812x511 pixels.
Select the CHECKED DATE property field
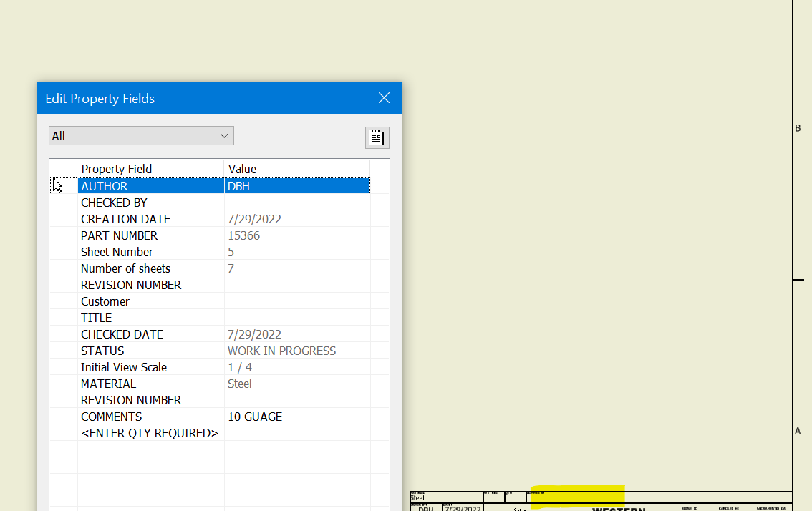coord(150,334)
